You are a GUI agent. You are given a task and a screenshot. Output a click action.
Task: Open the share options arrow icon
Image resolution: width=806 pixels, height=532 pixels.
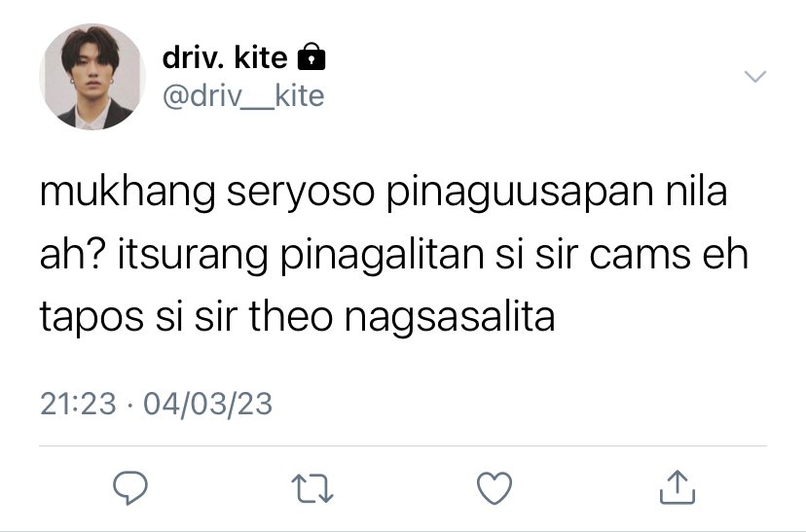pos(678,487)
